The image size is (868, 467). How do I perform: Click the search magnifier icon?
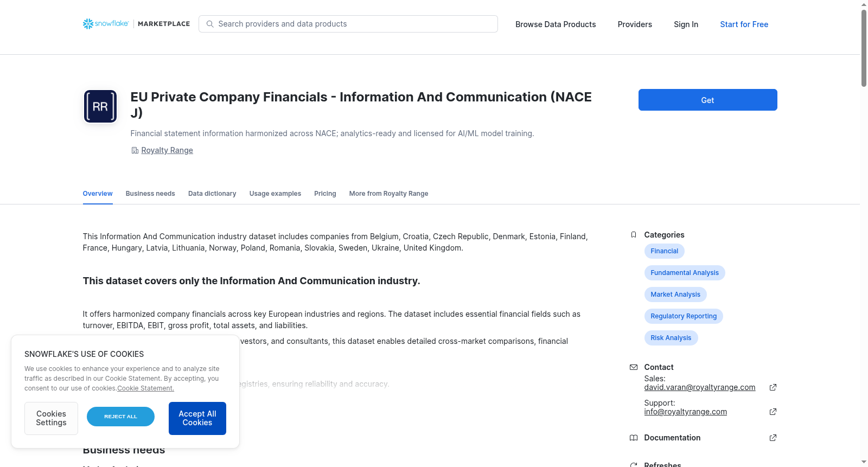point(210,24)
